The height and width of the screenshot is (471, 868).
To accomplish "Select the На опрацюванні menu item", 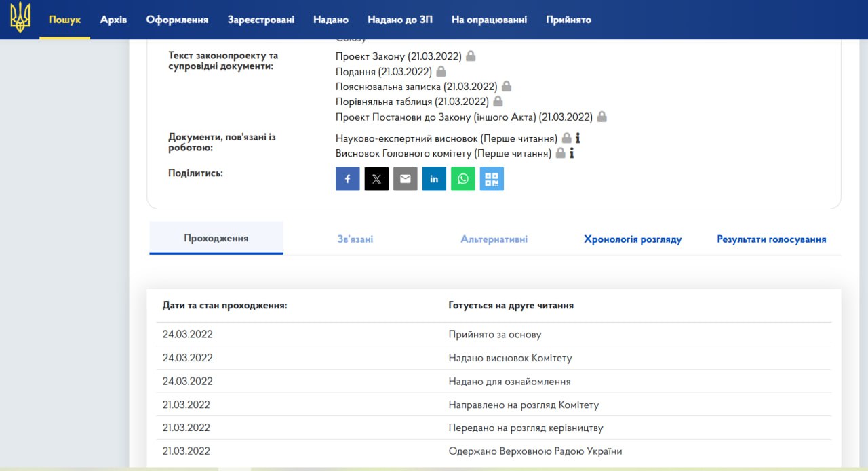I will (x=489, y=20).
